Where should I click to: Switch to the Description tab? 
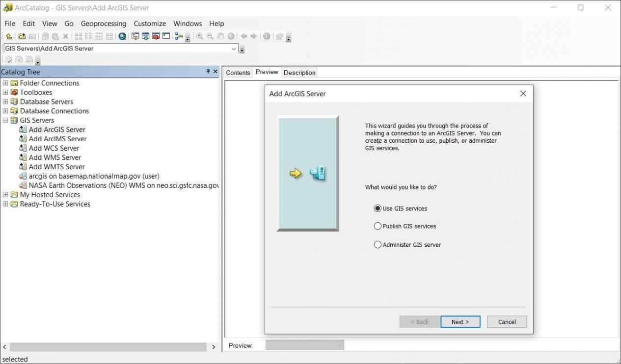coord(299,73)
